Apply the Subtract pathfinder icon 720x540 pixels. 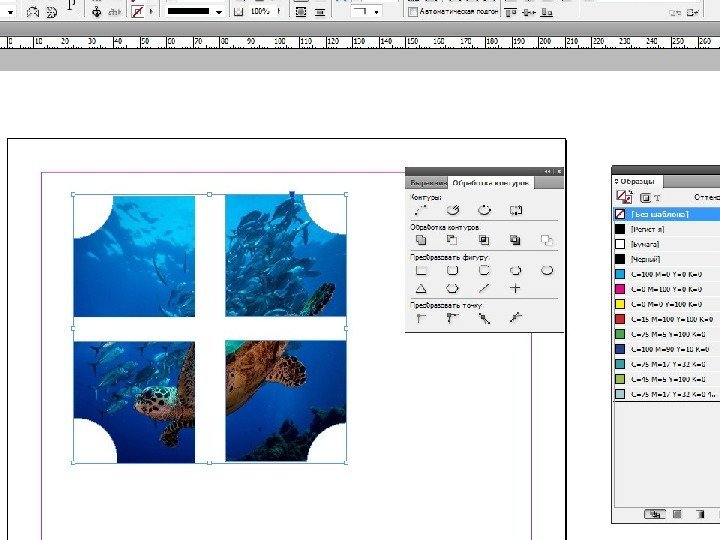[452, 240]
